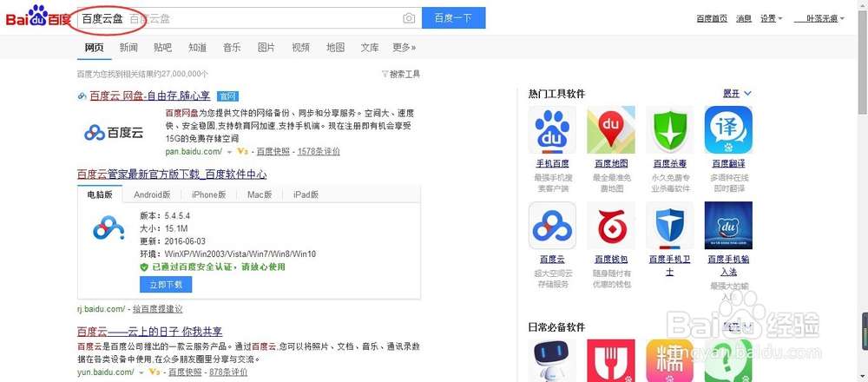Click the 手机百度 text link
The width and height of the screenshot is (868, 382).
click(x=552, y=163)
